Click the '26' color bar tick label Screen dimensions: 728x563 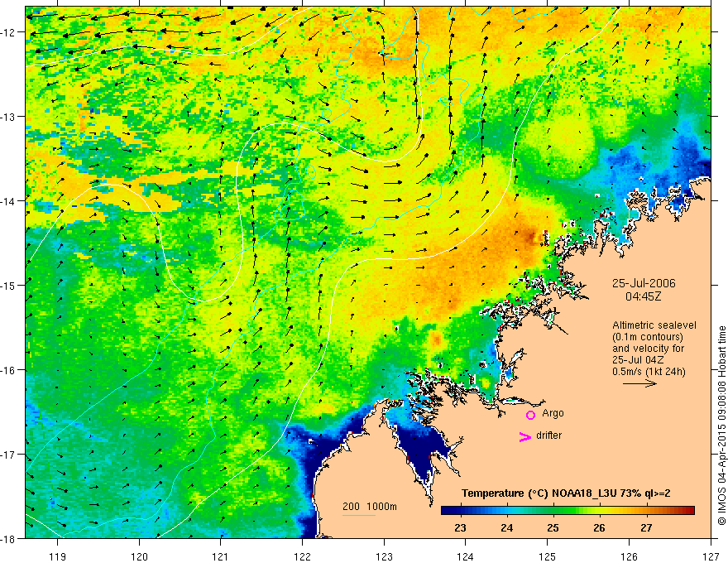(x=600, y=528)
